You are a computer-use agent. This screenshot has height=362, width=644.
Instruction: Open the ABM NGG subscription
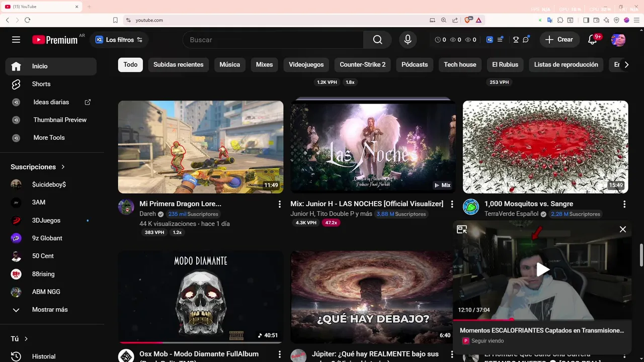(51, 292)
